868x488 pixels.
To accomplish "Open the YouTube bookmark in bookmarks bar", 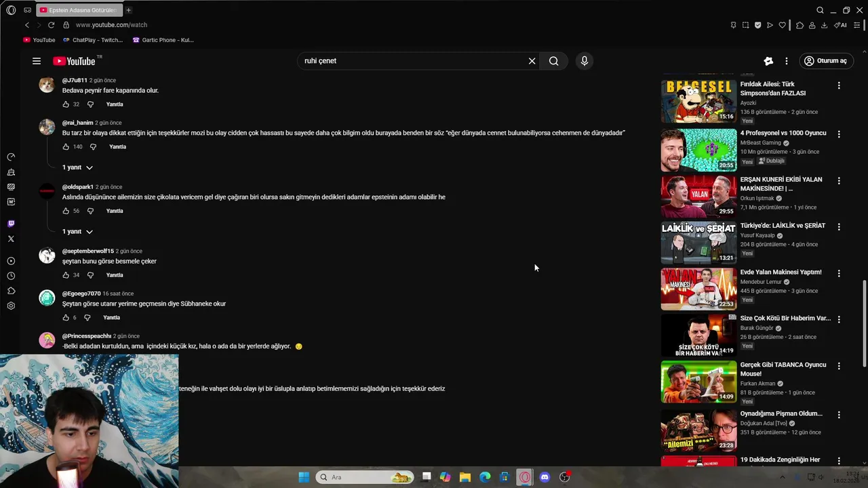I will pyautogui.click(x=39, y=40).
